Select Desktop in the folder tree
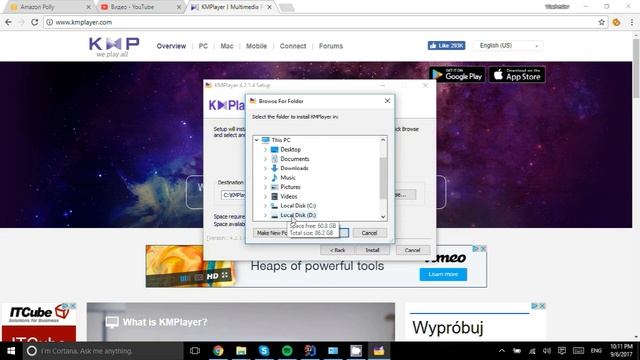The image size is (640, 360). [290, 149]
